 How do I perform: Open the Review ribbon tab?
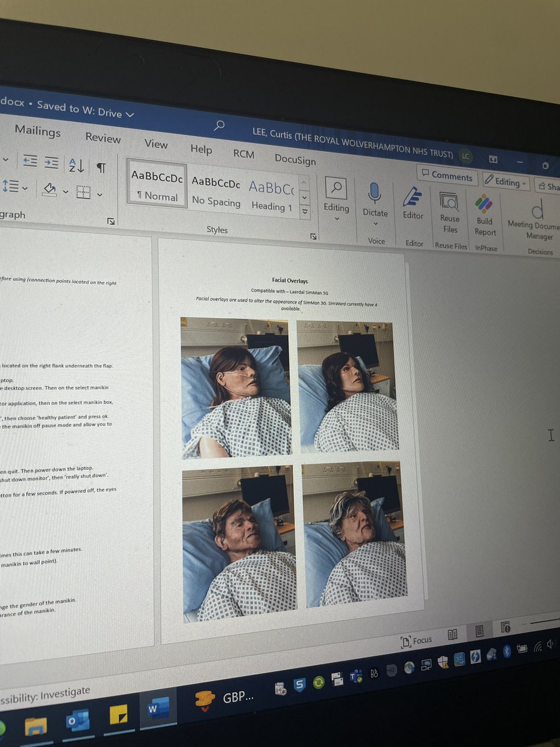pyautogui.click(x=103, y=138)
